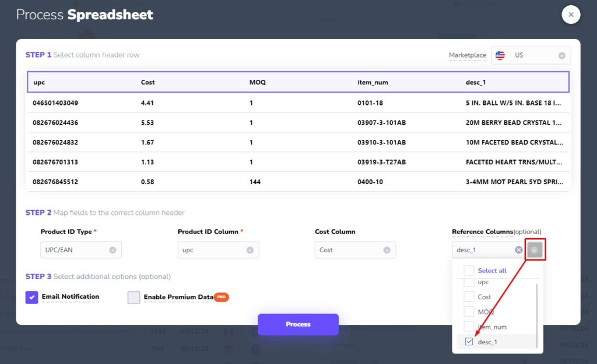Check the upc checkbox in the column list
This screenshot has height=364, width=597.
pyautogui.click(x=468, y=282)
